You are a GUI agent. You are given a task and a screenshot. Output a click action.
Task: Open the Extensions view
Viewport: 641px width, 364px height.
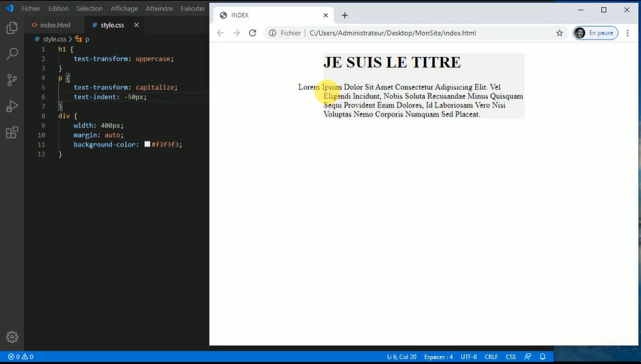12,133
